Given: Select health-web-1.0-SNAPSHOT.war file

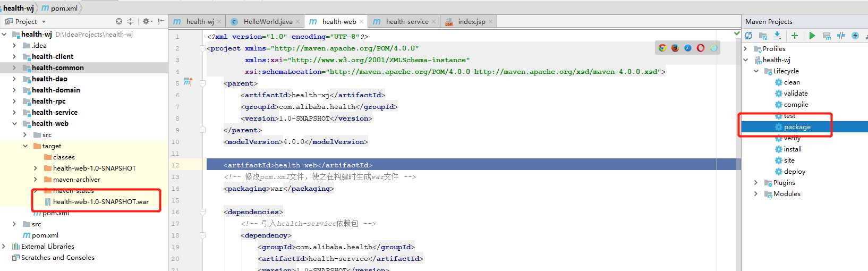Looking at the screenshot, I should (x=100, y=201).
